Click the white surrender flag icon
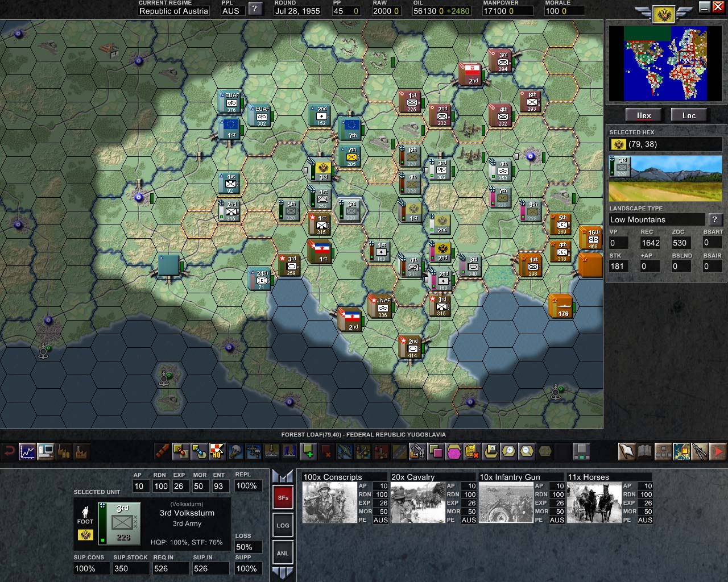The image size is (728, 582). click(x=626, y=452)
